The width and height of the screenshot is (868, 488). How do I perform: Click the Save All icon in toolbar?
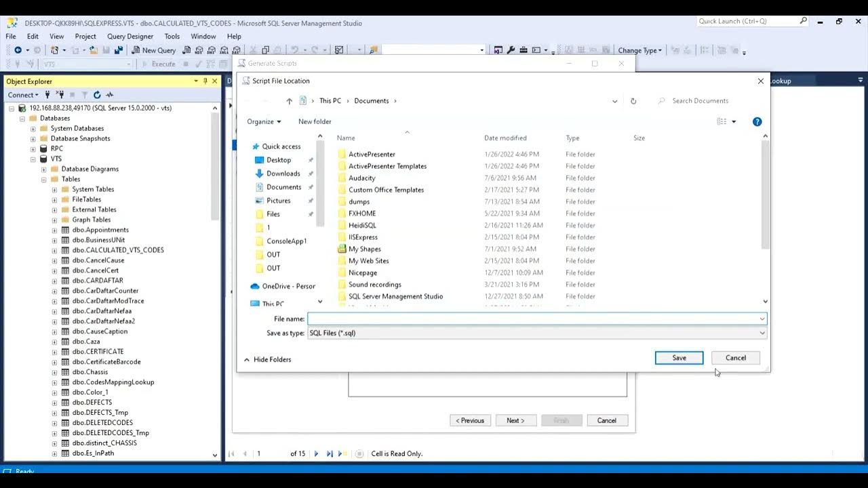119,50
